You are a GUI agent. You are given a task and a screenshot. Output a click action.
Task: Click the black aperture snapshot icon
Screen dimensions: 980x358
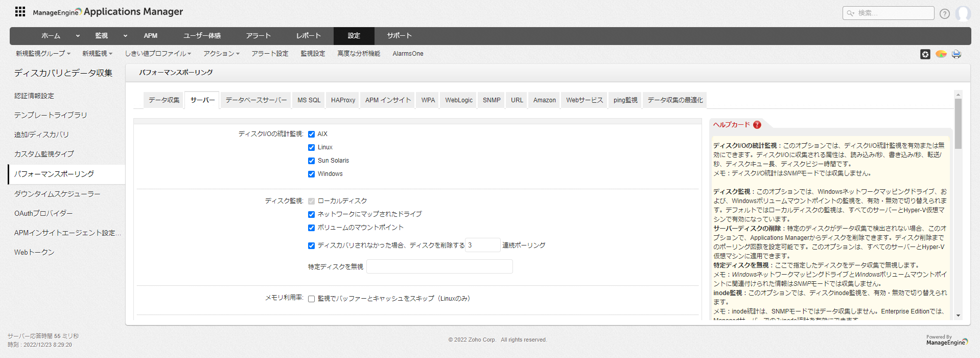tap(925, 54)
